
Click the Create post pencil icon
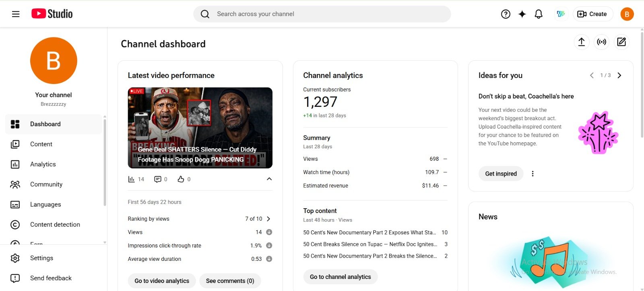[x=621, y=42]
